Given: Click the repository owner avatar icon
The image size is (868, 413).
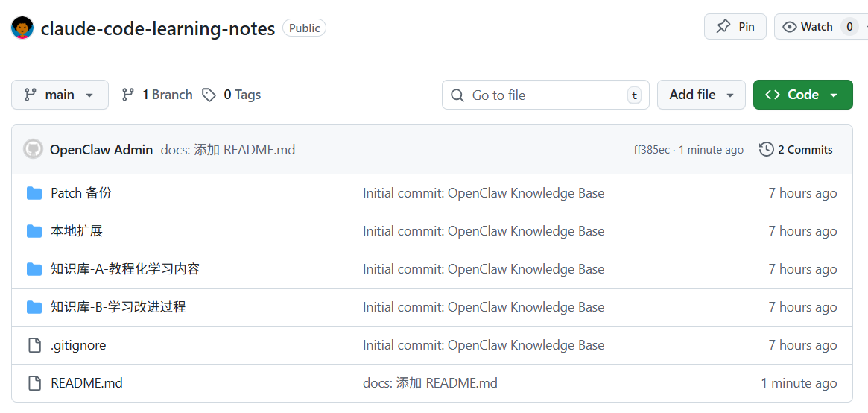Looking at the screenshot, I should (x=22, y=28).
